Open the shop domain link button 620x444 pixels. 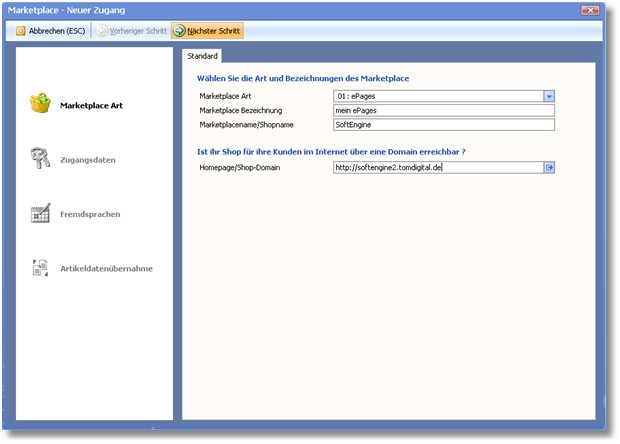coord(549,168)
